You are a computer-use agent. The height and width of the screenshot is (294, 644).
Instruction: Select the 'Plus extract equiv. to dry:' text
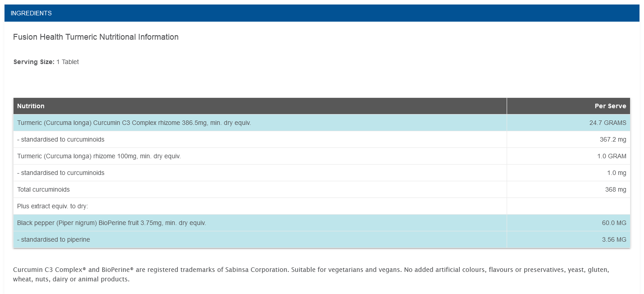click(53, 206)
